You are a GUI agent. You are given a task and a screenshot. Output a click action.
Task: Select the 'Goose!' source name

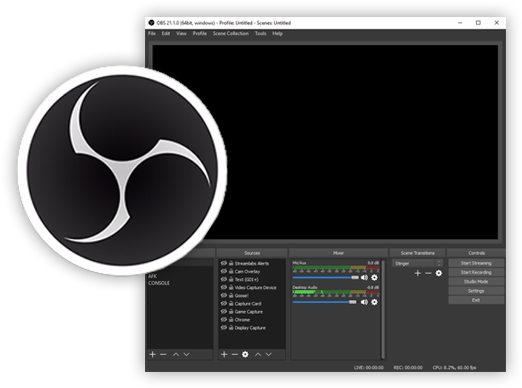coord(241,295)
